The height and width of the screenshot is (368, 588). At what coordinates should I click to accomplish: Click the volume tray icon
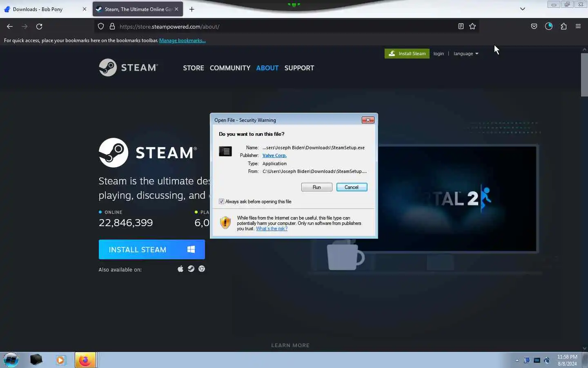[547, 360]
